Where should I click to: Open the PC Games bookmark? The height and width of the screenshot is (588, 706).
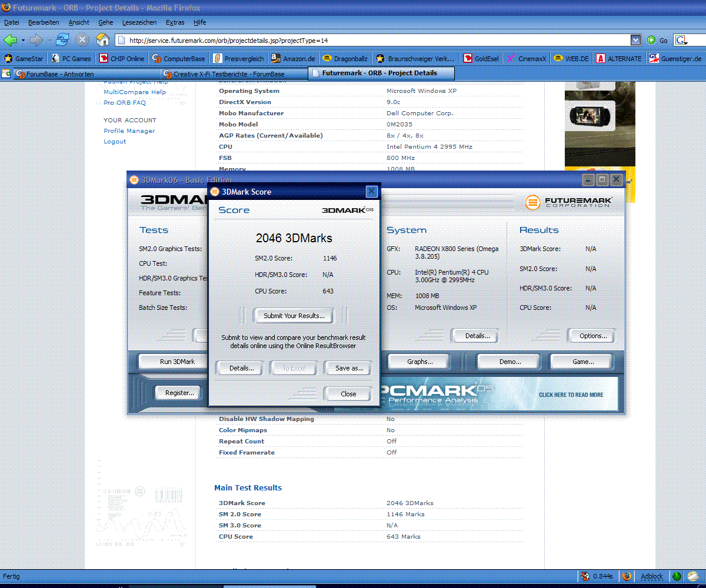tap(71, 59)
